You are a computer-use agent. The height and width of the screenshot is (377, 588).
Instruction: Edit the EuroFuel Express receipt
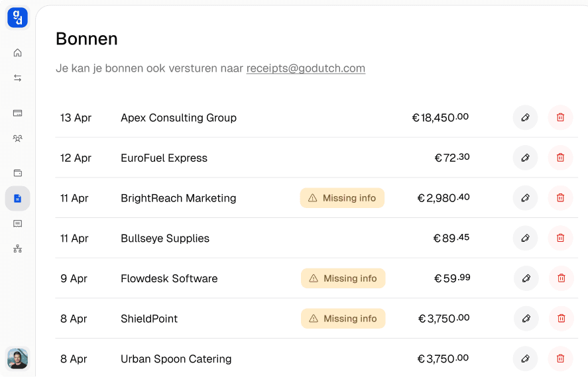pyautogui.click(x=525, y=158)
